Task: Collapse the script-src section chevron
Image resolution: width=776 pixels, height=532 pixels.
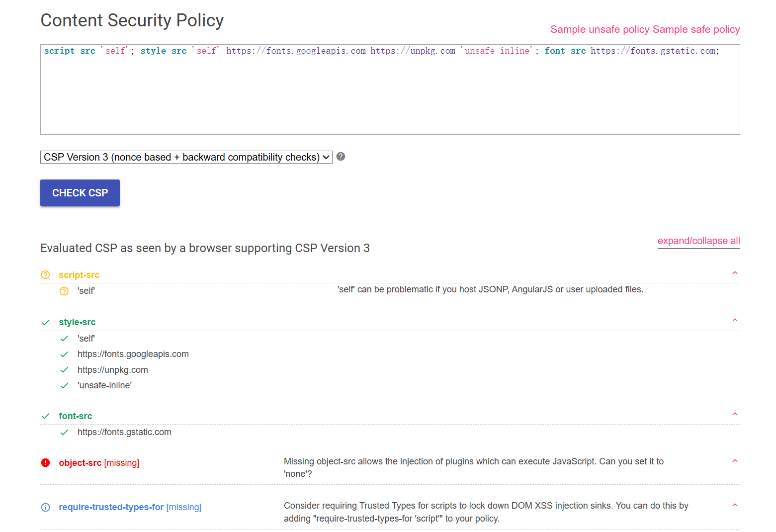Action: (735, 273)
